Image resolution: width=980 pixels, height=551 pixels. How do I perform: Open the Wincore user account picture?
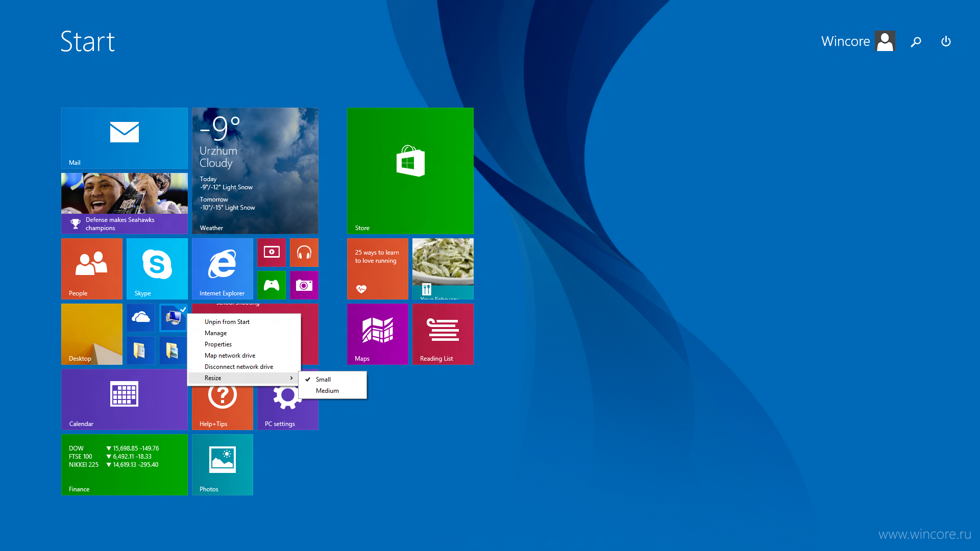pos(885,41)
